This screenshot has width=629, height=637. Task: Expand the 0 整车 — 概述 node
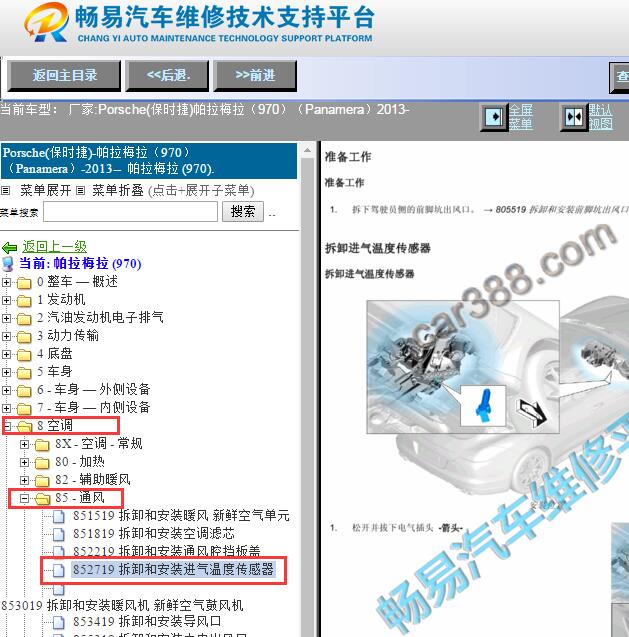[6, 282]
